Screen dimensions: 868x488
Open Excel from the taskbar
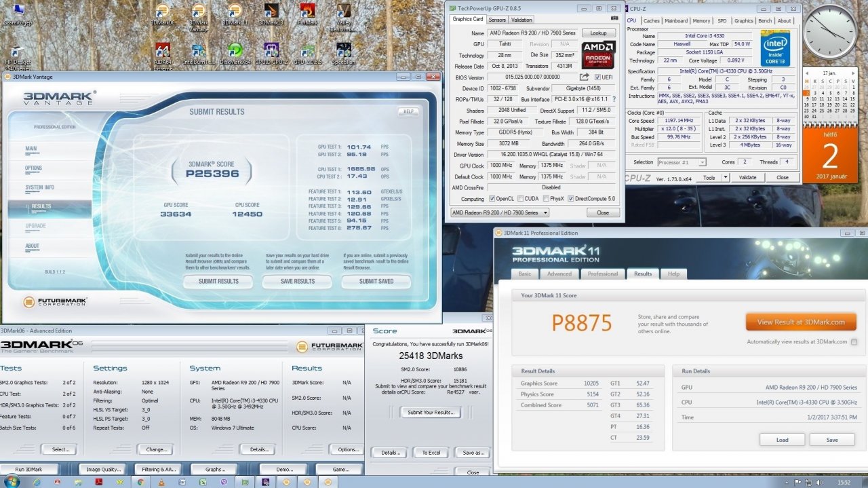click(203, 481)
